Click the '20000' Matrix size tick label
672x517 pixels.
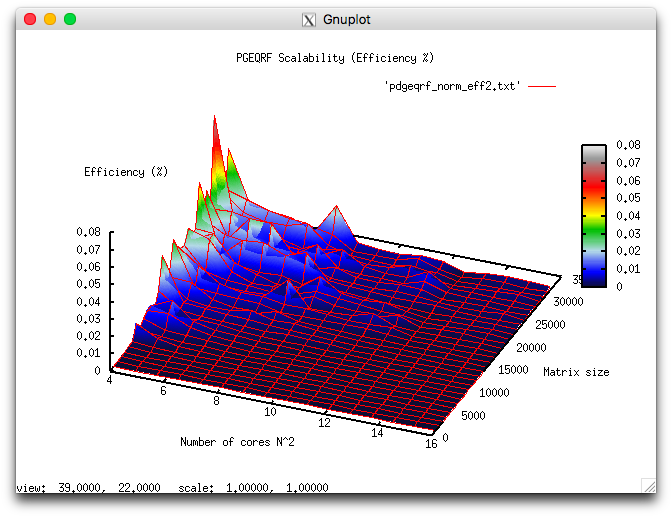pyautogui.click(x=531, y=347)
